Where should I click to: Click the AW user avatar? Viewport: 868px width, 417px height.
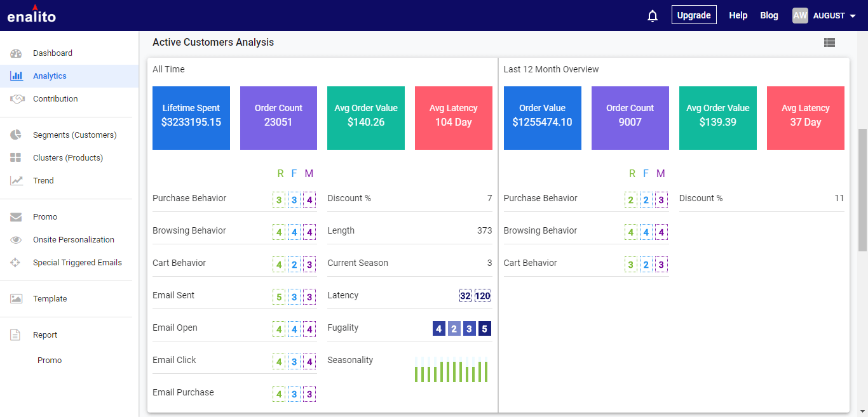point(800,16)
